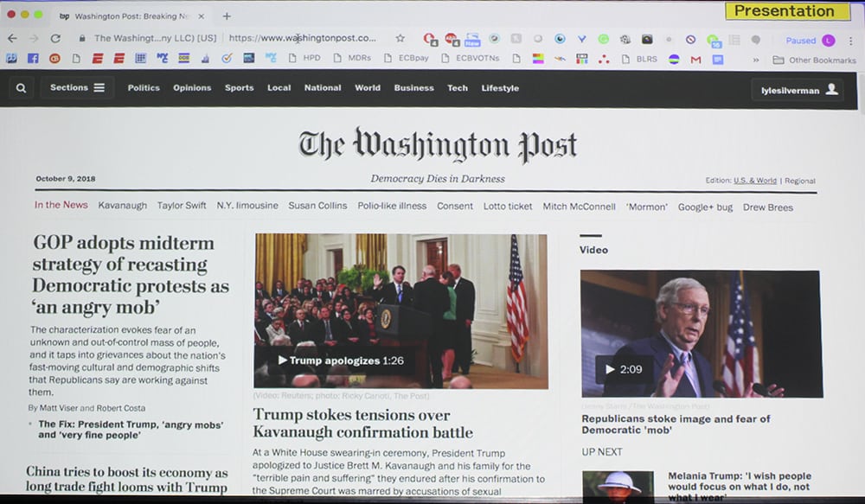
Task: Open the Lifestyle section
Action: pos(500,88)
